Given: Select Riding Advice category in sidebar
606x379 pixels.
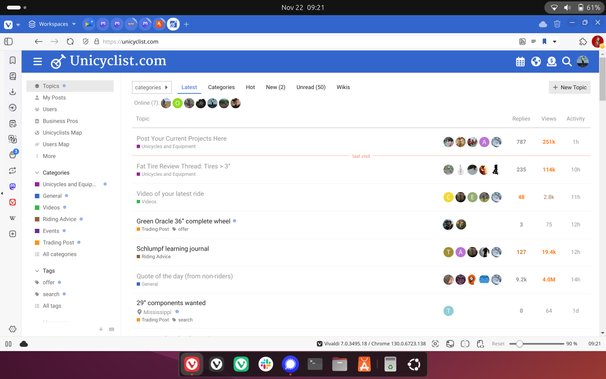Looking at the screenshot, I should coord(59,219).
